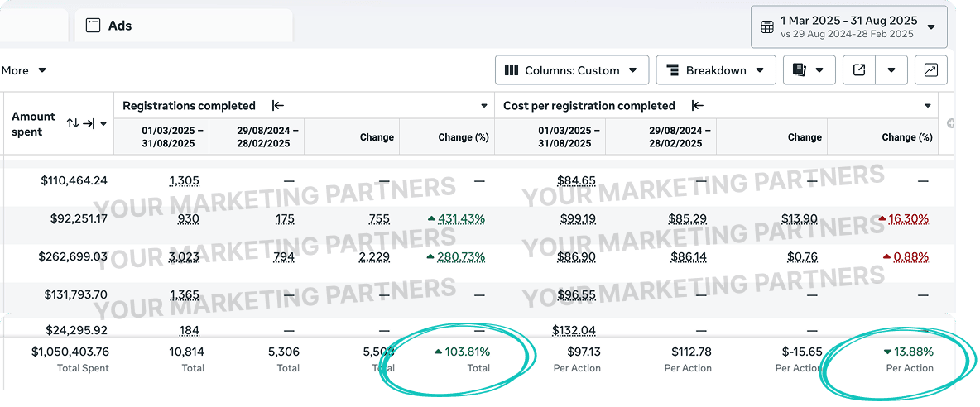This screenshot has width=980, height=407.
Task: Click previous period value 175
Action: coord(285,219)
